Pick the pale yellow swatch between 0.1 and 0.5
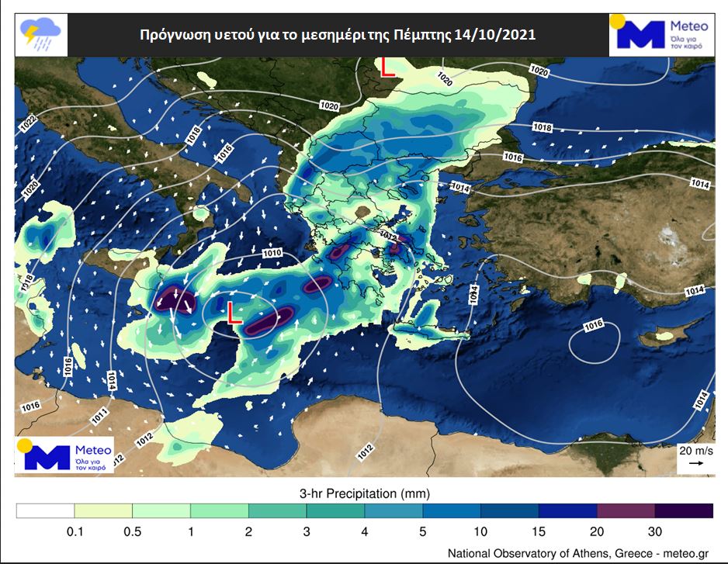The width and height of the screenshot is (728, 564). tap(103, 510)
